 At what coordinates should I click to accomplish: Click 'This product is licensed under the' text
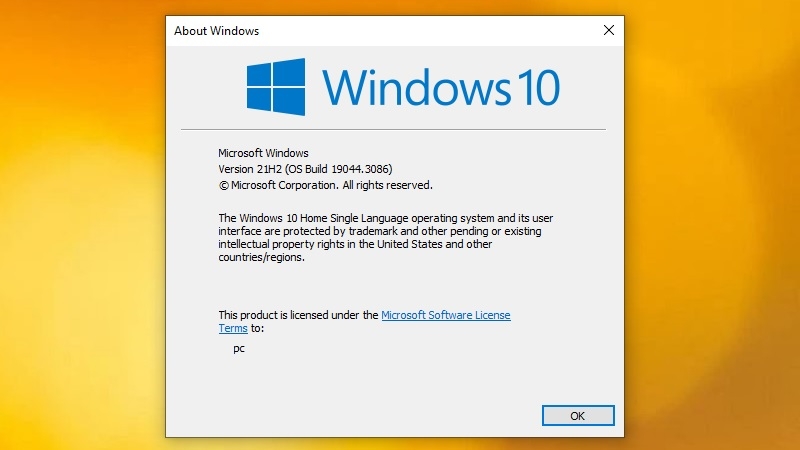[298, 315]
